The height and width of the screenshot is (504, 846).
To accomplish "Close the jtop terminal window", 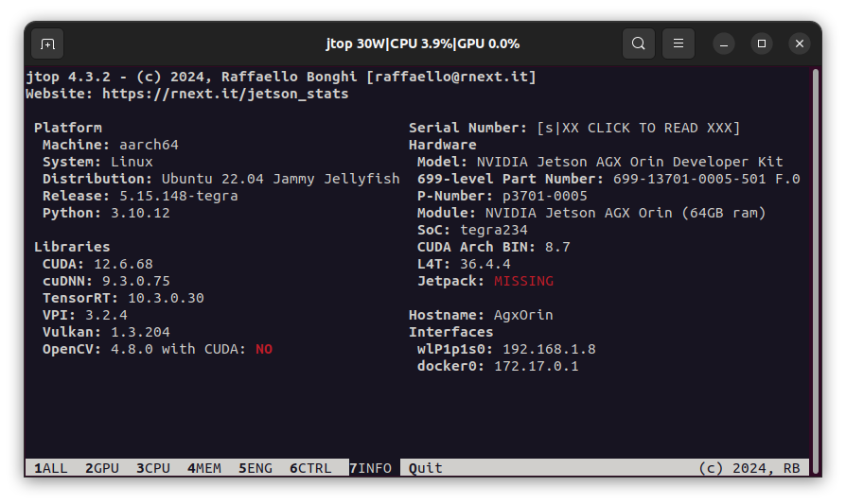I will [800, 43].
